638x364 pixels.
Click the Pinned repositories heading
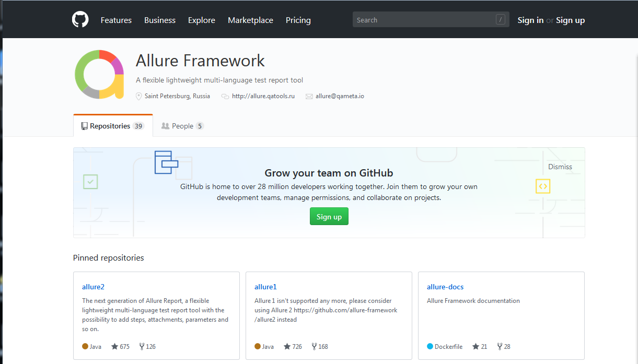(x=109, y=257)
